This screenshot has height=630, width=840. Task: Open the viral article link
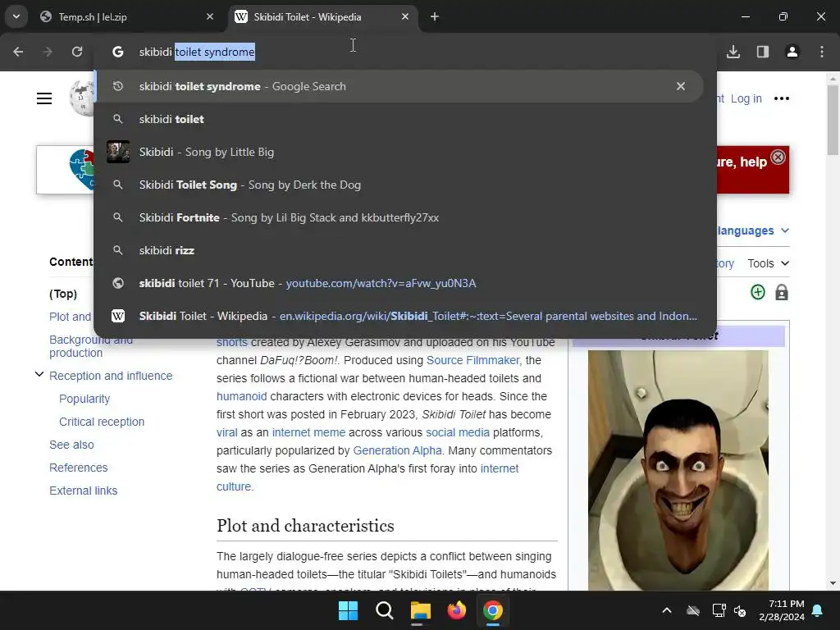[x=226, y=433]
